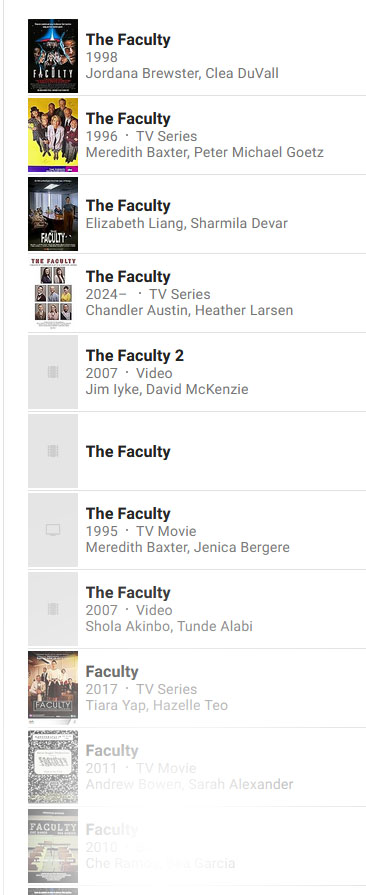Open The Faculty with Chandler Austin
Image resolution: width=366 pixels, height=895 pixels.
point(128,277)
